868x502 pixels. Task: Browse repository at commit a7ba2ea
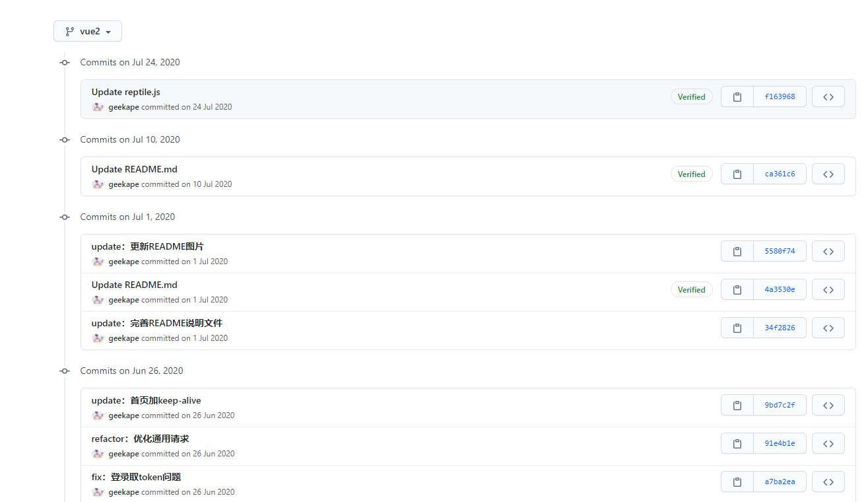tap(828, 482)
